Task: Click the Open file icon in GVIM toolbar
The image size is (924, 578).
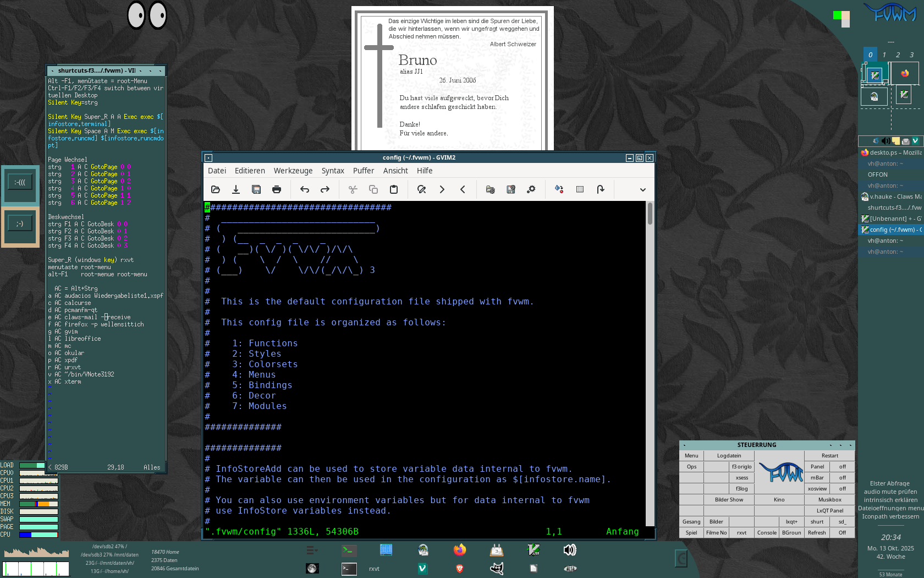Action: point(216,189)
